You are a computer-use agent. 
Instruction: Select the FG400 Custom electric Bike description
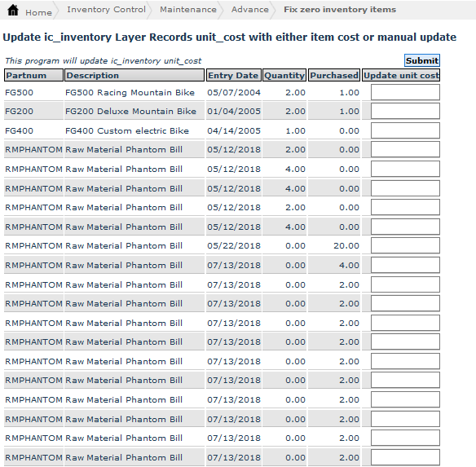pos(127,131)
